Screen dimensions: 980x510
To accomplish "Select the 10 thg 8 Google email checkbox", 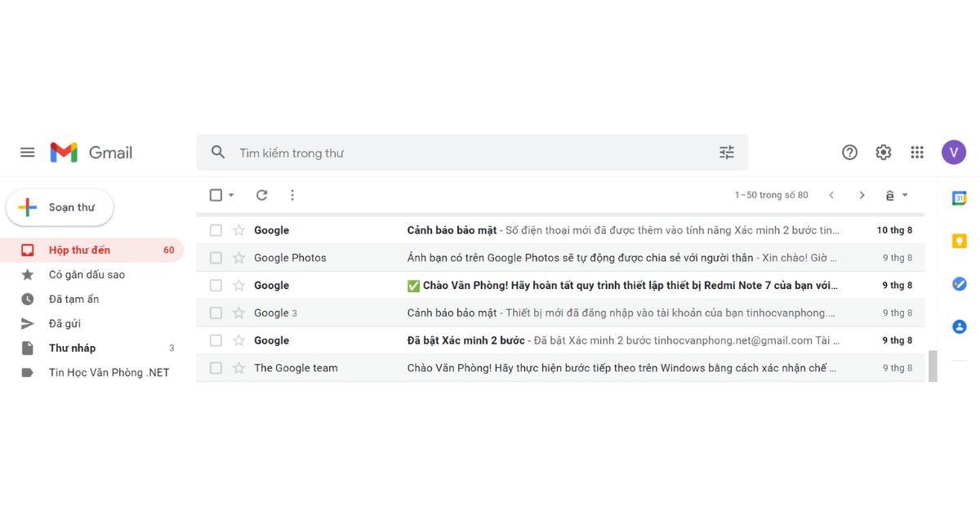I will pos(216,230).
